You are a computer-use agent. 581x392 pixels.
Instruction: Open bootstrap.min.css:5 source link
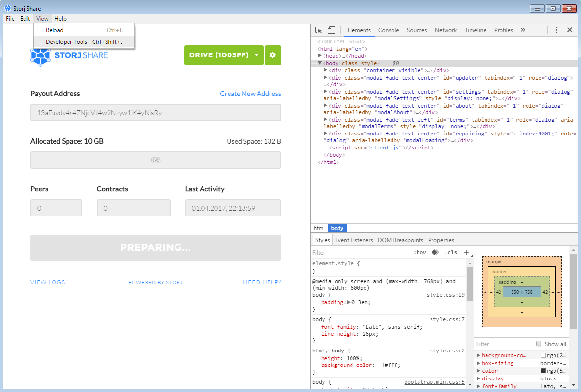point(434,382)
